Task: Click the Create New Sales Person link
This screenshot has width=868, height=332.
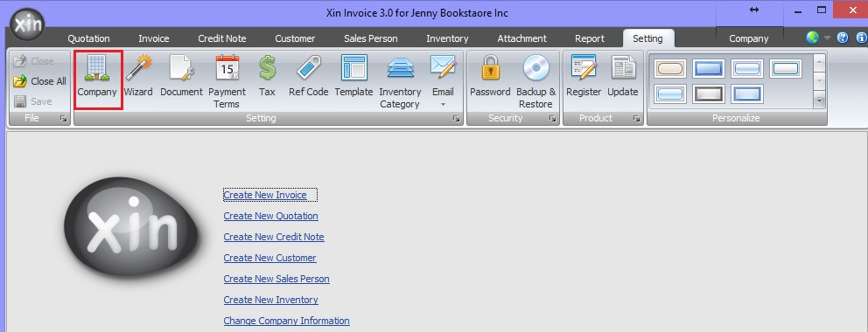Action: point(276,279)
